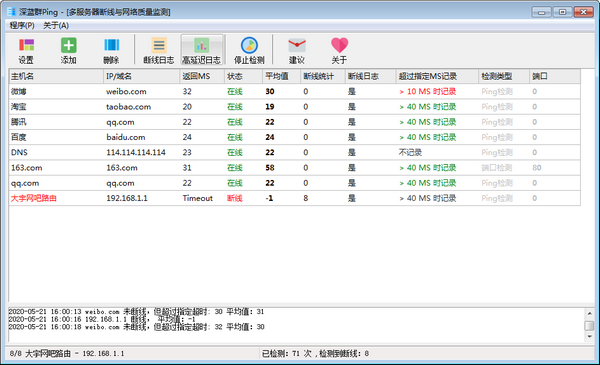Click status bar text 已检测: 71 次
Viewport: 600px width, 365px height.
(287, 354)
